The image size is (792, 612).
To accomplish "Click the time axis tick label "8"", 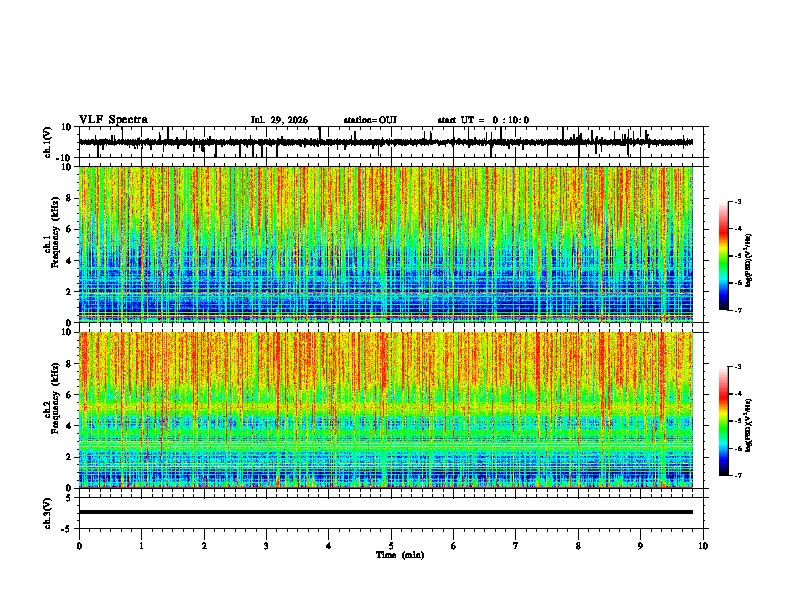I will point(578,546).
